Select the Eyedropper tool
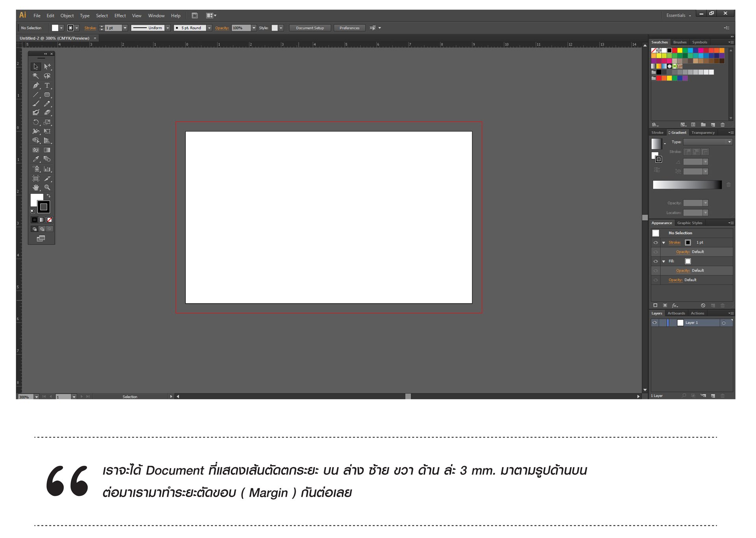Screen dimensions: 756x538 [x=36, y=159]
